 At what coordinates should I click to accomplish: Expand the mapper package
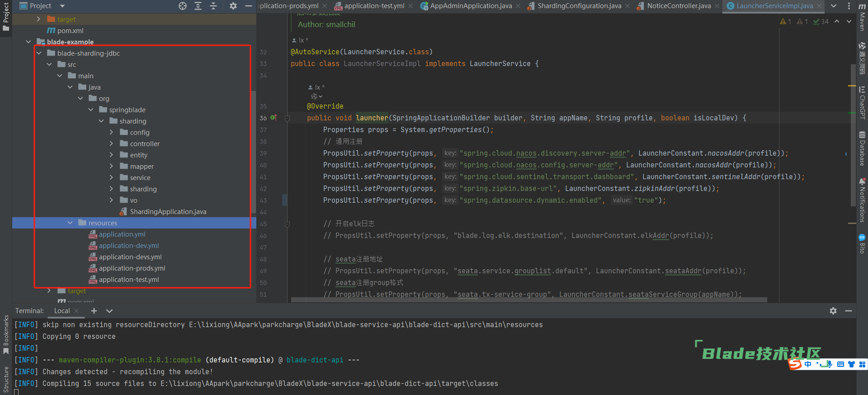click(x=112, y=166)
